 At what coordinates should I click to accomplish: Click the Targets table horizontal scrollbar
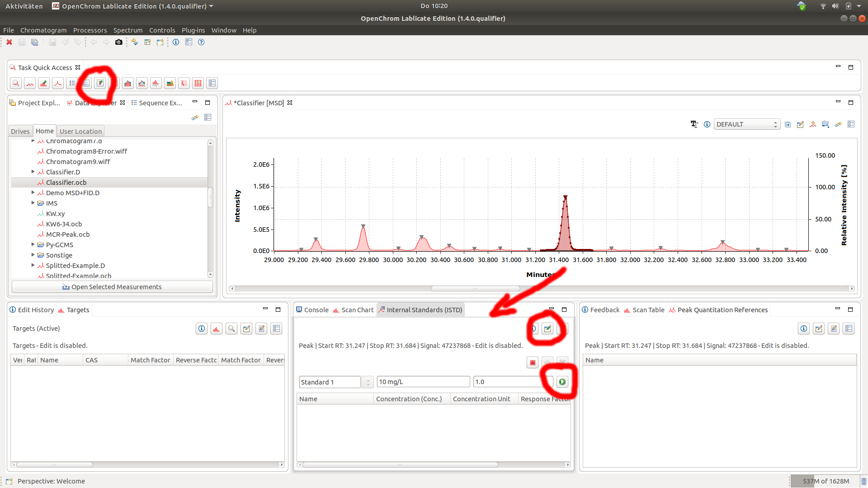click(54, 465)
